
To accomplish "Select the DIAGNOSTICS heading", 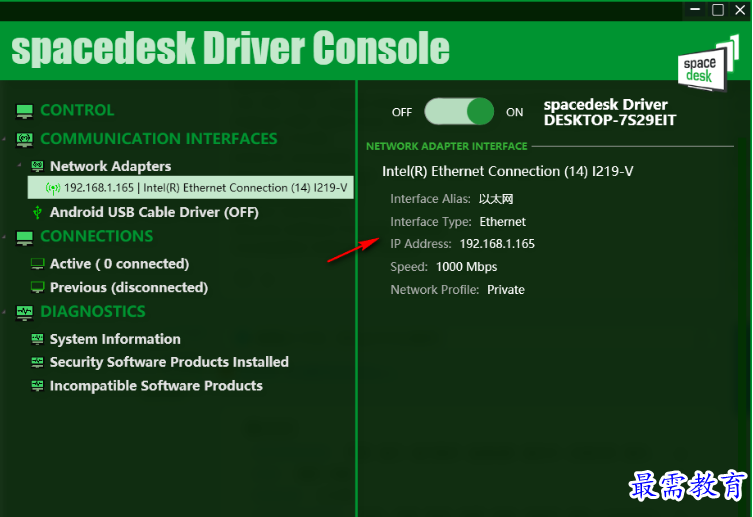I will pos(93,312).
